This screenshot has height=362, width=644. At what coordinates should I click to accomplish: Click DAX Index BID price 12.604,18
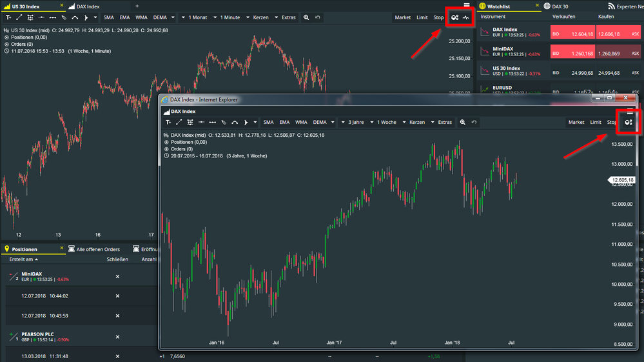(572, 32)
